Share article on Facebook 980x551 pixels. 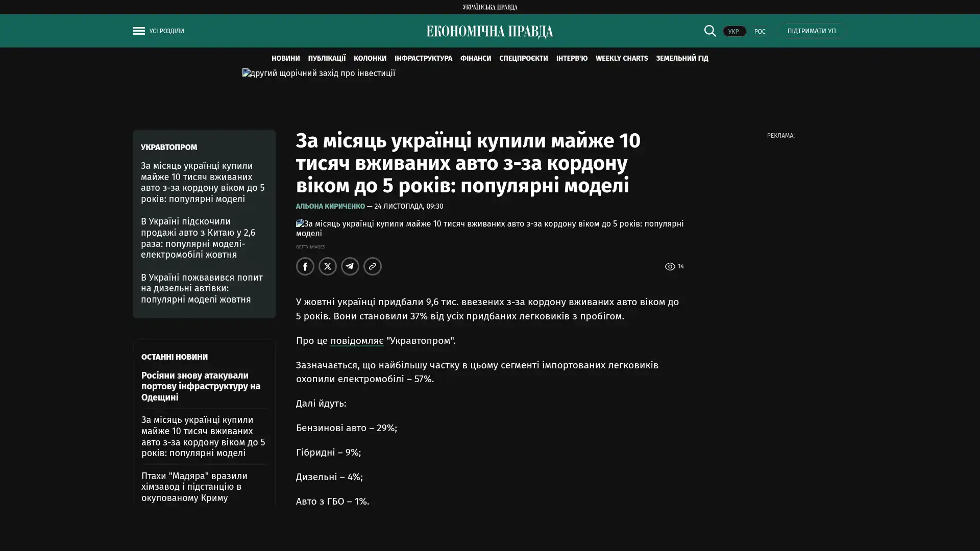pos(305,266)
